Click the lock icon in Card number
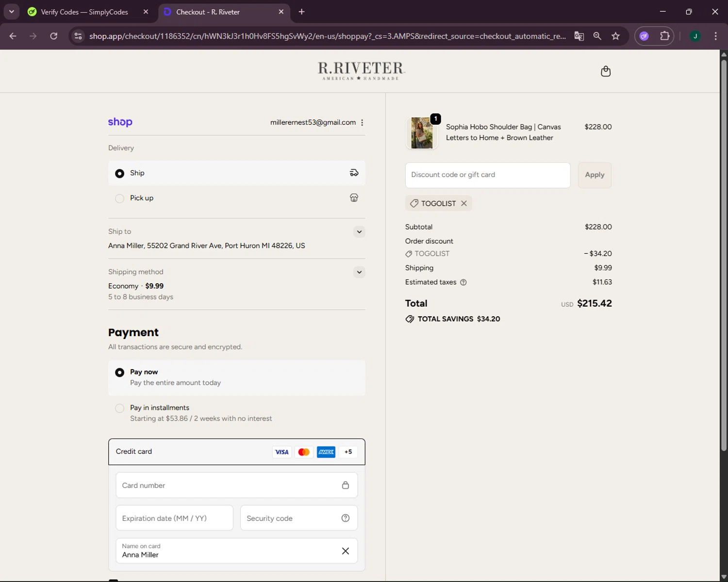The height and width of the screenshot is (582, 728). [345, 485]
